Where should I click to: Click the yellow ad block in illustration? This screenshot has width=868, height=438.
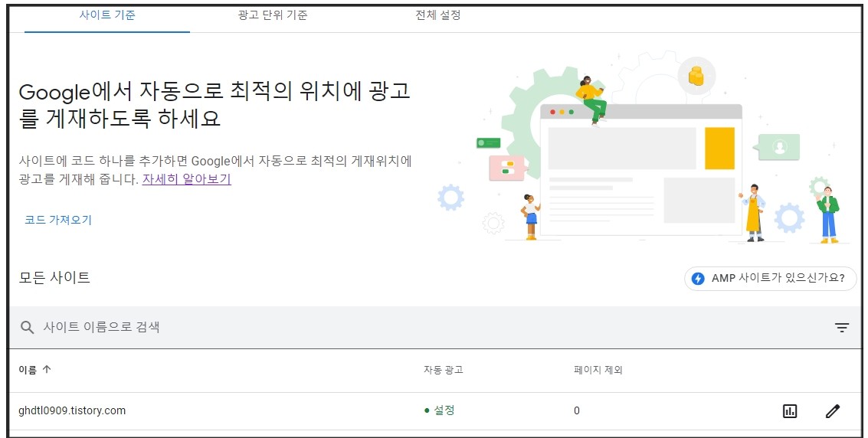tap(719, 149)
